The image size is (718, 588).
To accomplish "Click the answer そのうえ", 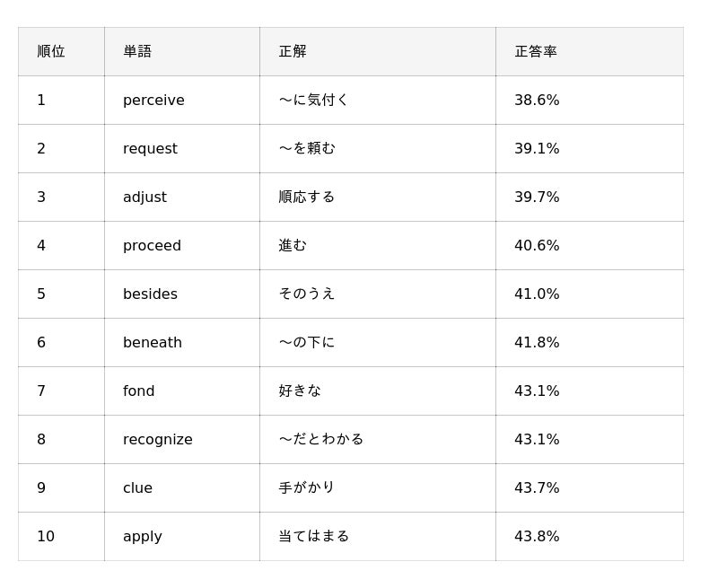I will click(x=307, y=294).
